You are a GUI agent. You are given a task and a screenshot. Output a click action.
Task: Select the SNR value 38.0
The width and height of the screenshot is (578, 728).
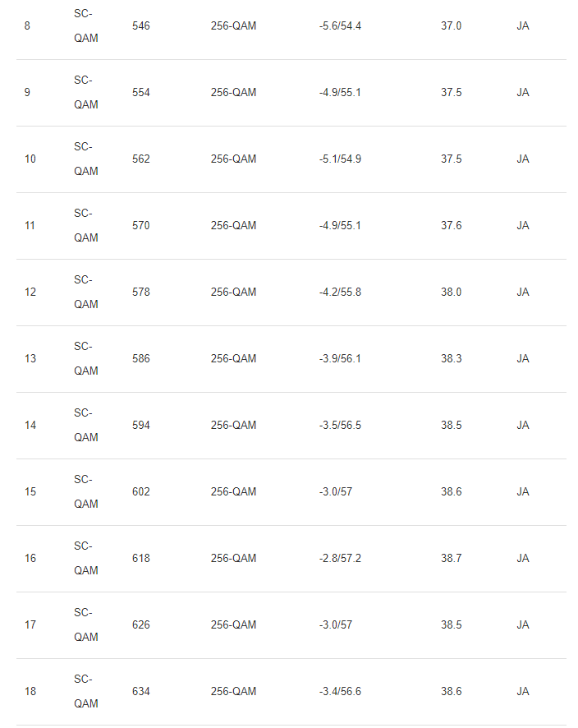pyautogui.click(x=451, y=293)
